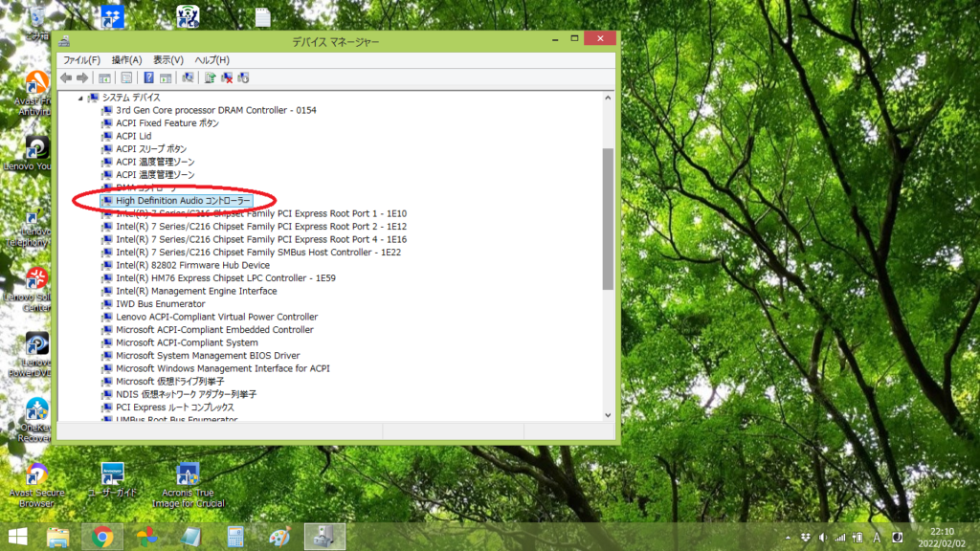
Task: Expand hidden icons in the system tray
Action: [x=787, y=537]
